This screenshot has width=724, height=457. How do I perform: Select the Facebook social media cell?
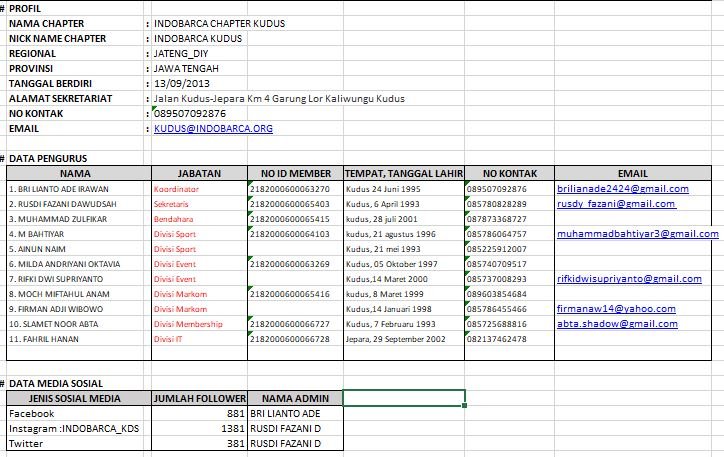coord(79,413)
